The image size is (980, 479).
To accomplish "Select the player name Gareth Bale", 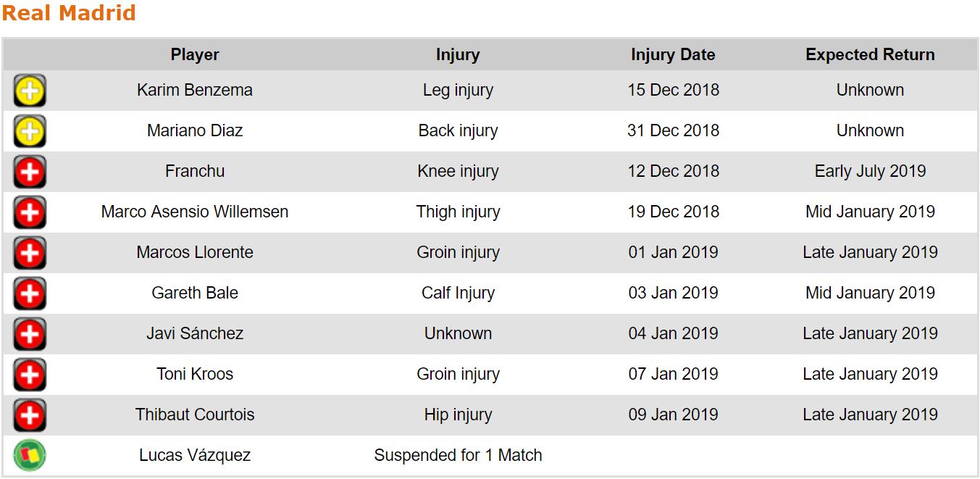I will click(195, 293).
